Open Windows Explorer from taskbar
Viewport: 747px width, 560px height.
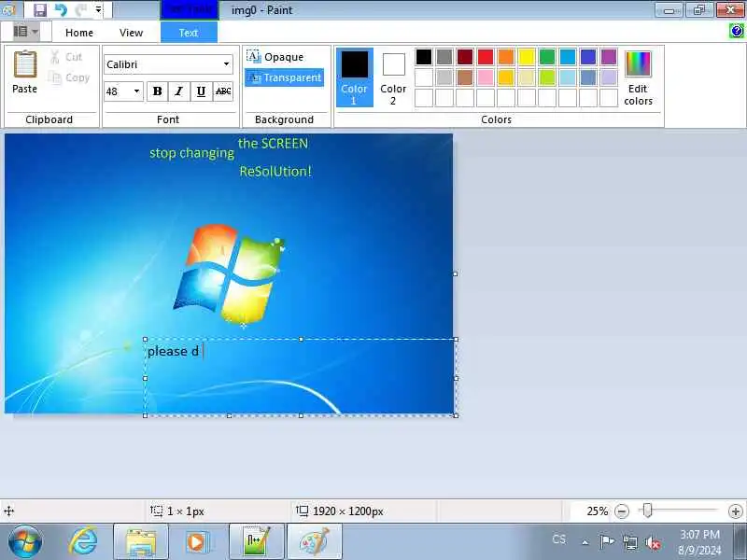point(141,542)
